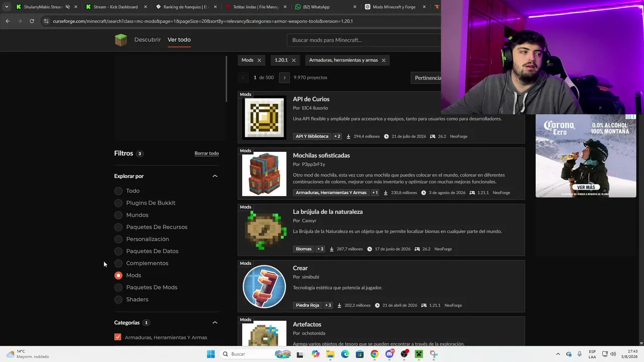Go to next results page arrow

(x=284, y=77)
